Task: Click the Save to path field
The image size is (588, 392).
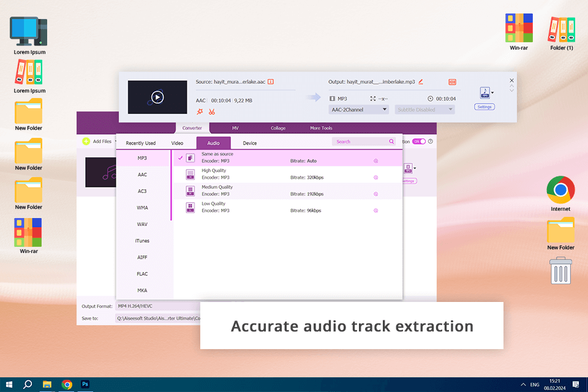Action: point(158,318)
